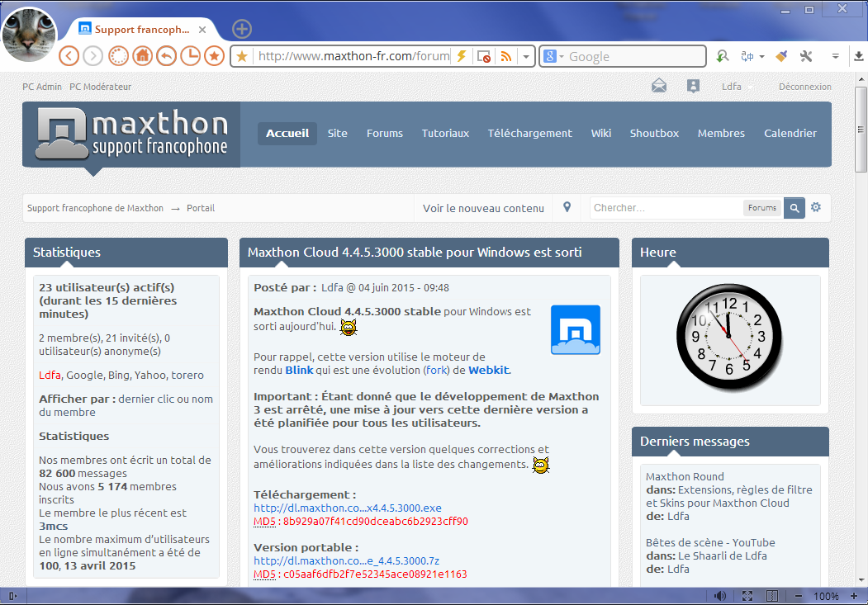Click the Chercher... search field
Screen dimensions: 868x605
coord(666,208)
